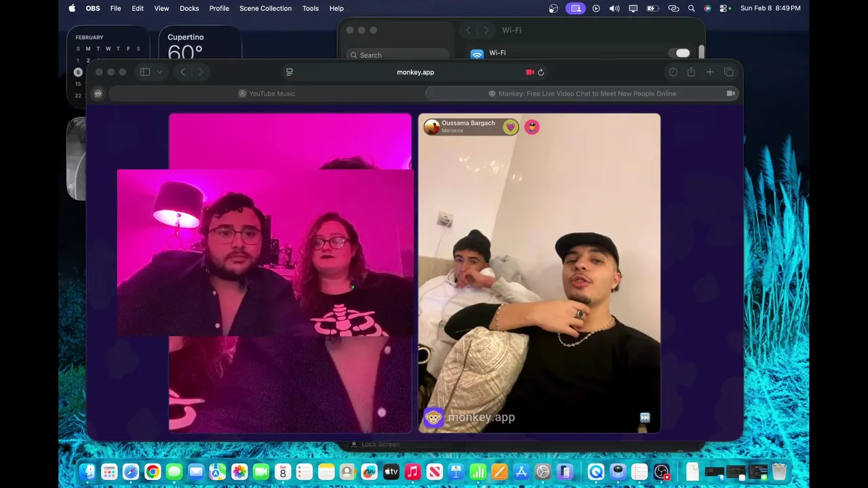Screen dimensions: 868x488
Task: Click the OBS status icon in menu bar
Action: tap(553, 8)
